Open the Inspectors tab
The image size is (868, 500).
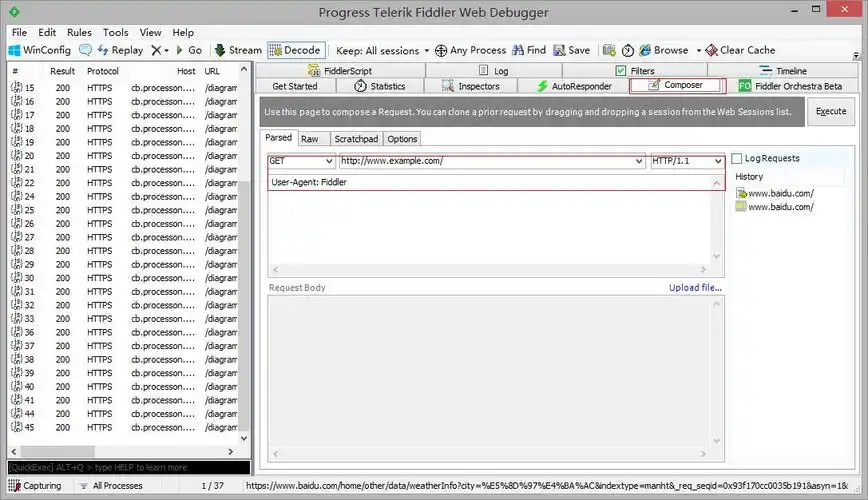click(x=471, y=86)
